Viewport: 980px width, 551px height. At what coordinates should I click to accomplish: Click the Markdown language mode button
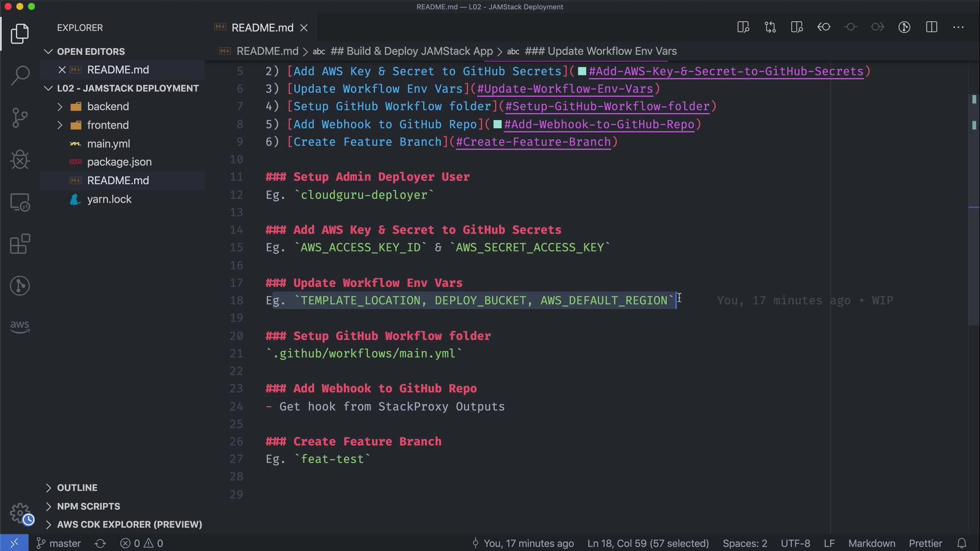(871, 543)
